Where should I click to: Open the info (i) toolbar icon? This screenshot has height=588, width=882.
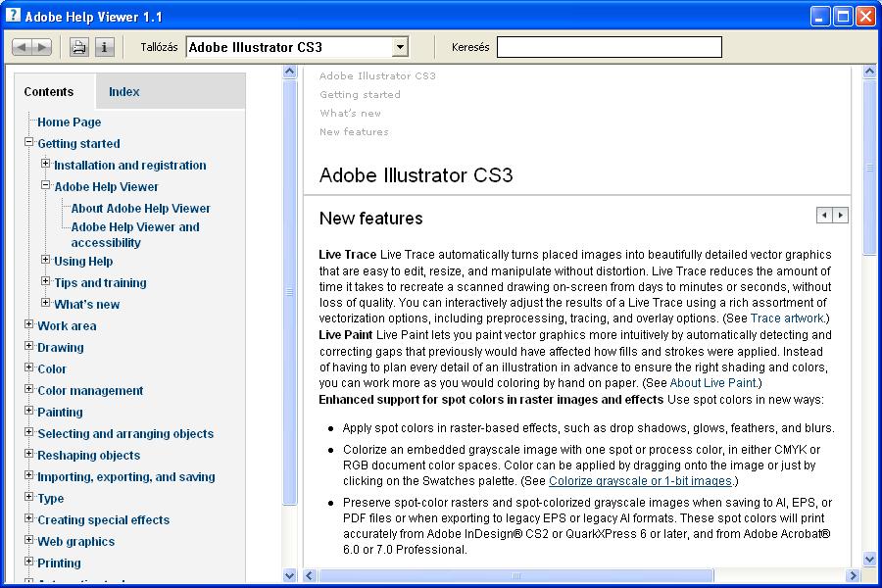[x=104, y=47]
